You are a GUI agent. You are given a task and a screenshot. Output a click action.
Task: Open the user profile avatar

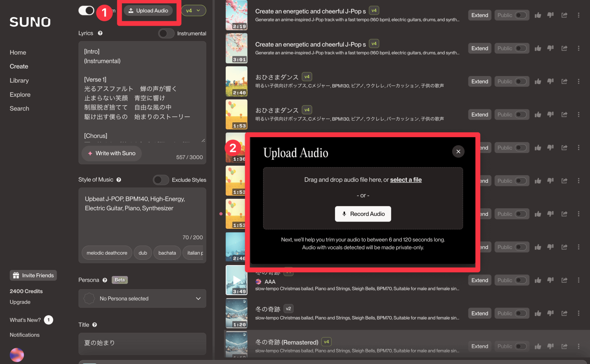17,355
